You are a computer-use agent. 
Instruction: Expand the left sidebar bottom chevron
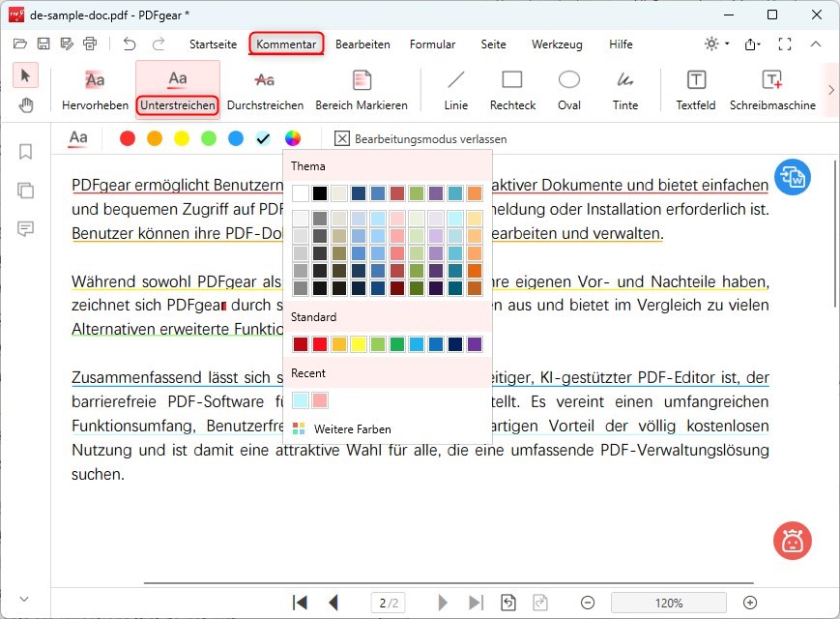[24, 599]
